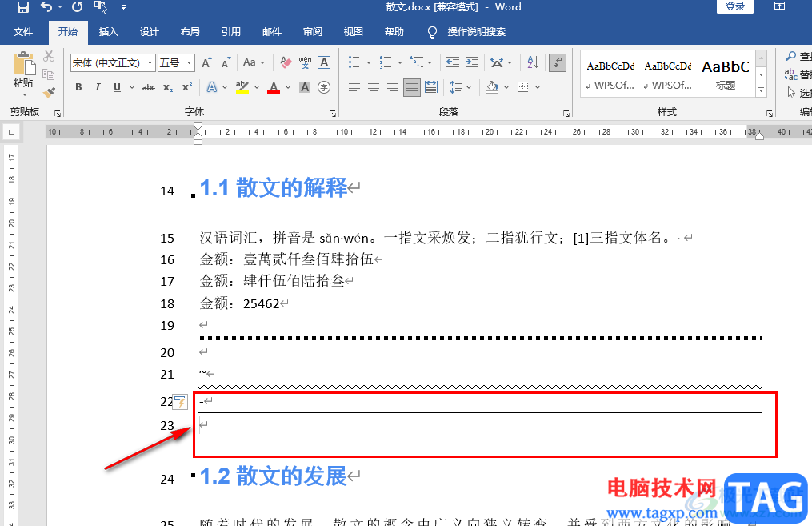Image resolution: width=812 pixels, height=526 pixels.
Task: Open the font size dropdown
Action: (190, 62)
